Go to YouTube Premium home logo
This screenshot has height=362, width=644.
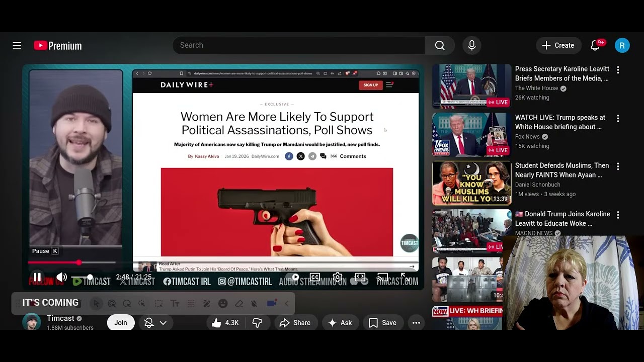pyautogui.click(x=58, y=46)
